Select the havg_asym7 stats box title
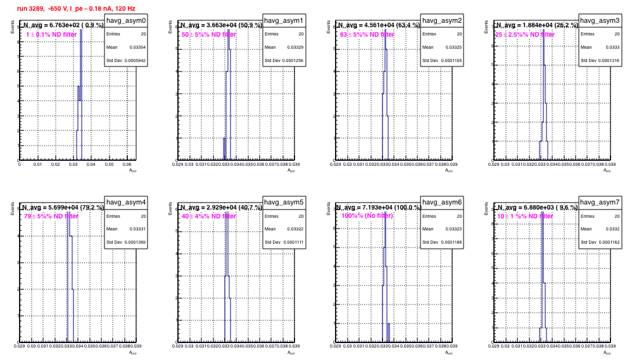 (x=600, y=203)
